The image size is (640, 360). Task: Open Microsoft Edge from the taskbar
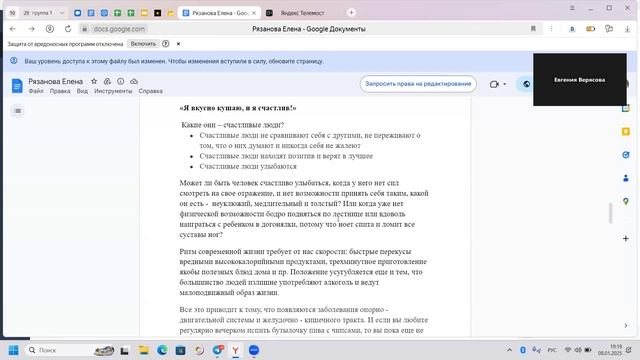click(x=162, y=350)
